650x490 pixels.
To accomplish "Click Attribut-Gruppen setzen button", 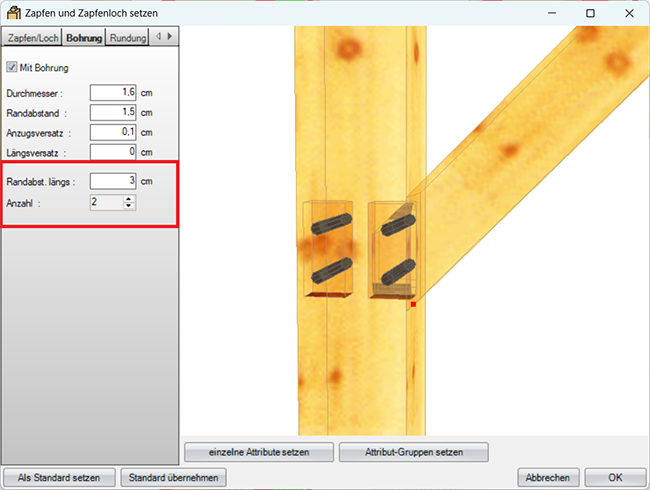I will 414,452.
